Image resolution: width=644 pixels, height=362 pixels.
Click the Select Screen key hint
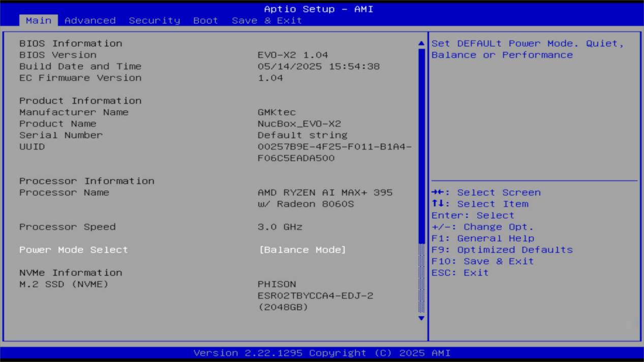pyautogui.click(x=486, y=192)
